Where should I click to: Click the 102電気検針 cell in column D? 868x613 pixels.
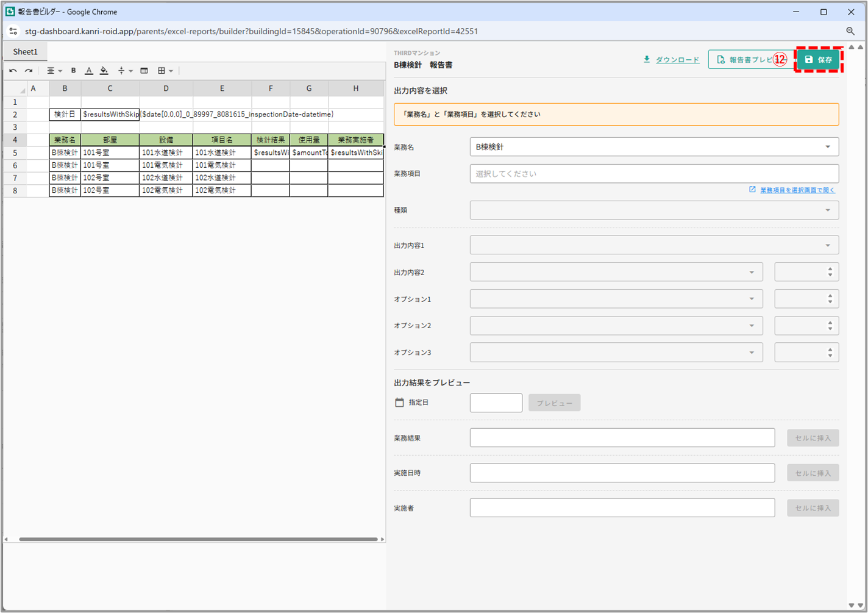[x=166, y=190]
